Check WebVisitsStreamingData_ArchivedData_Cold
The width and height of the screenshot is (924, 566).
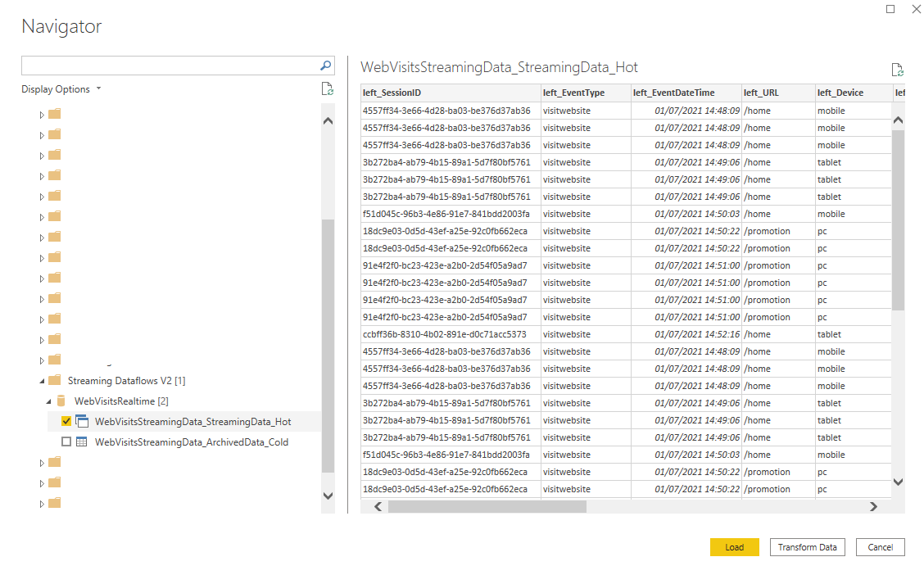point(65,441)
